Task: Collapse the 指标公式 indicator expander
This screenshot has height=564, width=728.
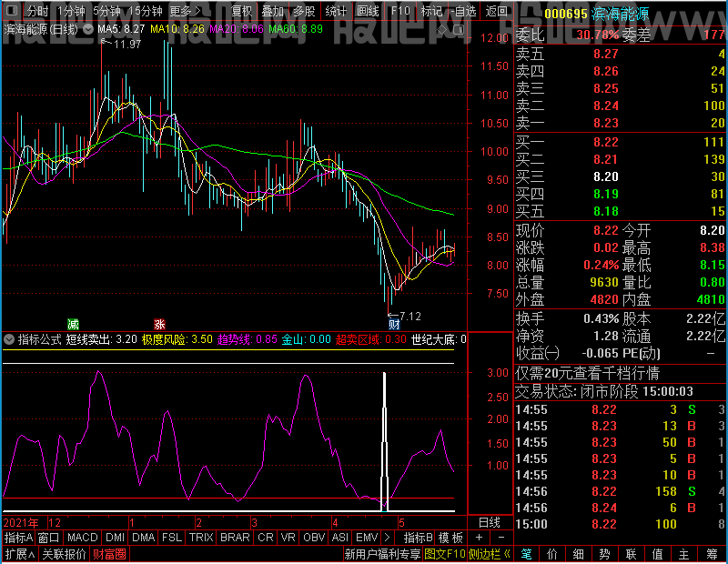Action: 9,339
